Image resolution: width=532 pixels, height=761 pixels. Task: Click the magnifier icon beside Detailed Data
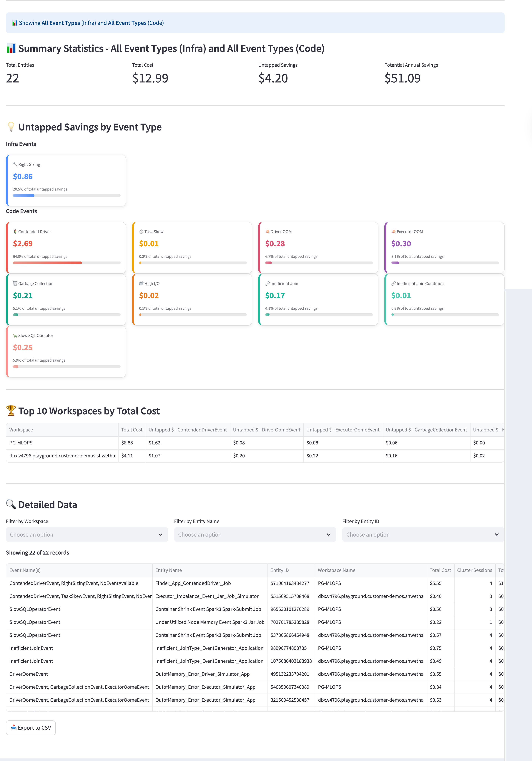pos(11,504)
